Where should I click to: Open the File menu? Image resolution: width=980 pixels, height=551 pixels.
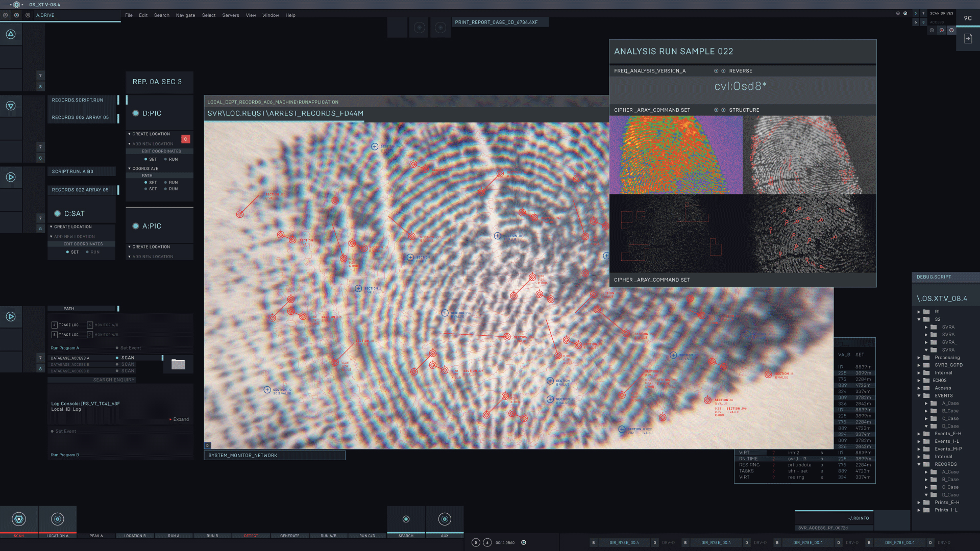129,15
